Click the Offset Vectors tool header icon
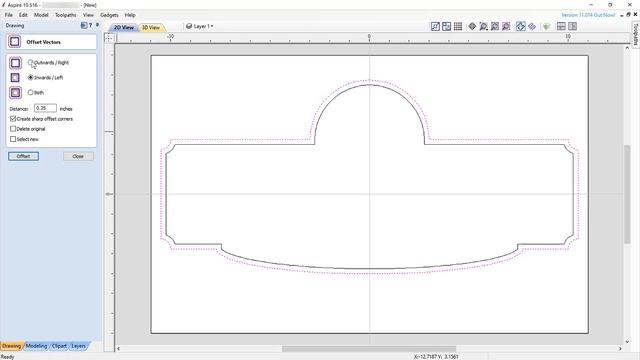 click(15, 42)
